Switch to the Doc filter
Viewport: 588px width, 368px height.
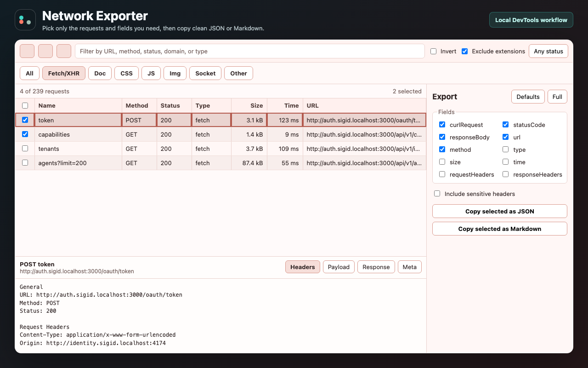(x=100, y=73)
